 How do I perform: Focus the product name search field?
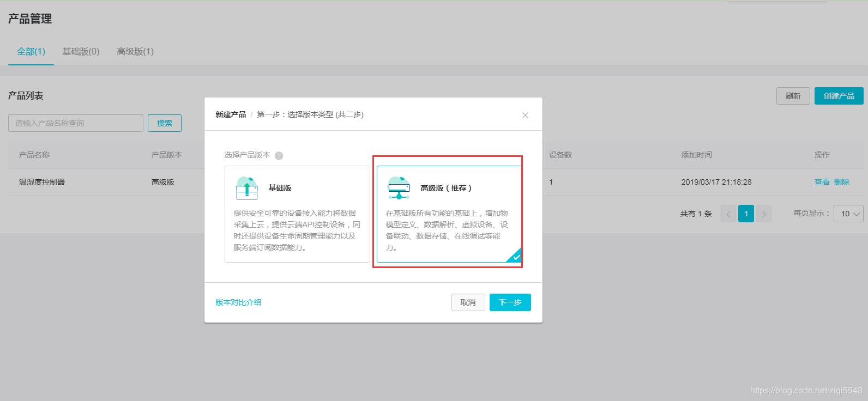point(76,123)
